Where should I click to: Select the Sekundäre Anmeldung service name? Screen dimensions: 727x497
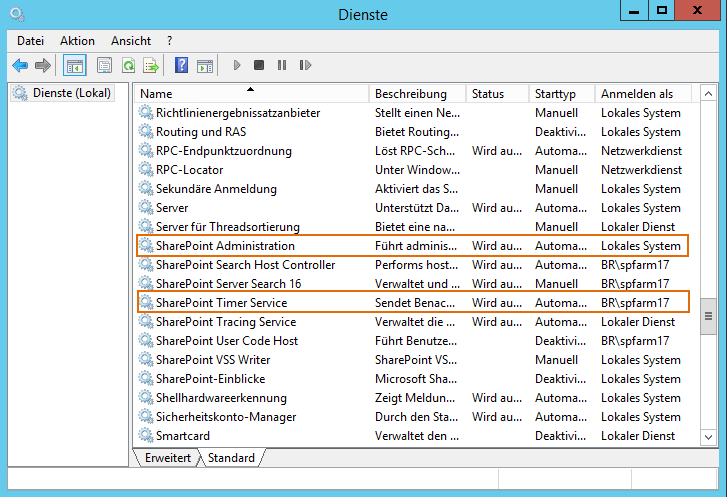[216, 189]
